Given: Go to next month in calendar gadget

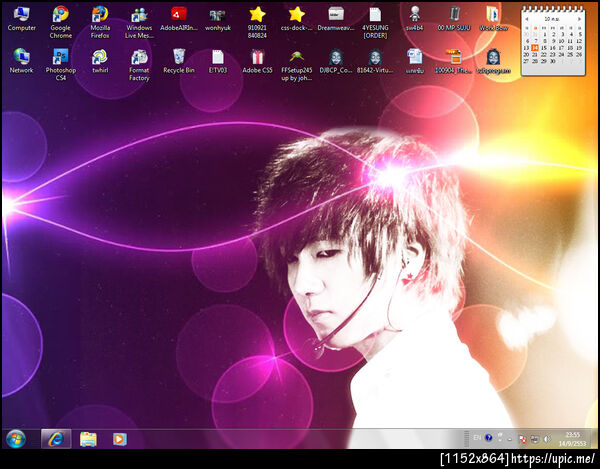Looking at the screenshot, I should point(579,19).
